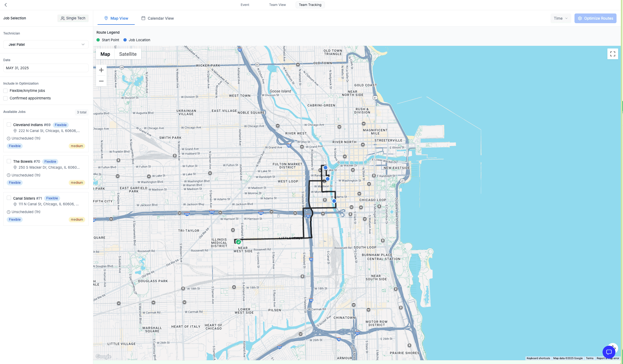Switch to the Team View tab
Viewport: 623px width, 364px height.
click(277, 5)
